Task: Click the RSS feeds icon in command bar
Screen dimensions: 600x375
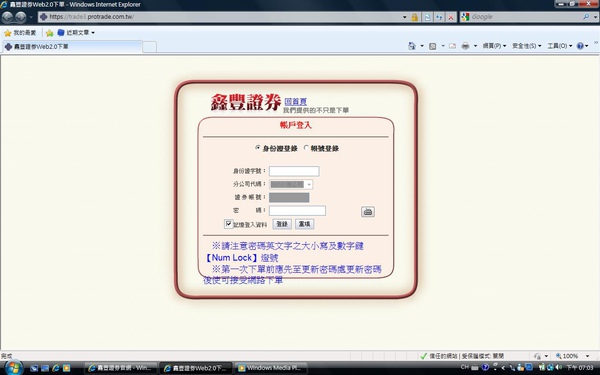Action: [432, 46]
